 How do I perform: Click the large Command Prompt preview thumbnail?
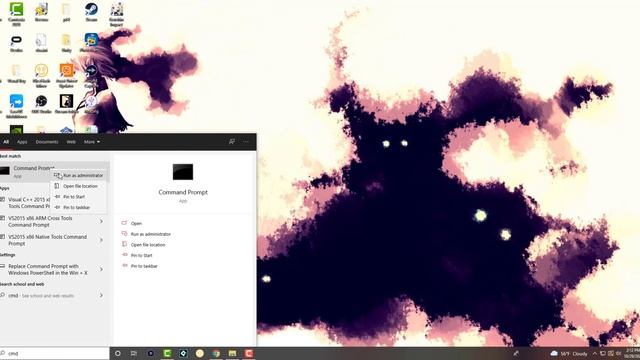[183, 172]
